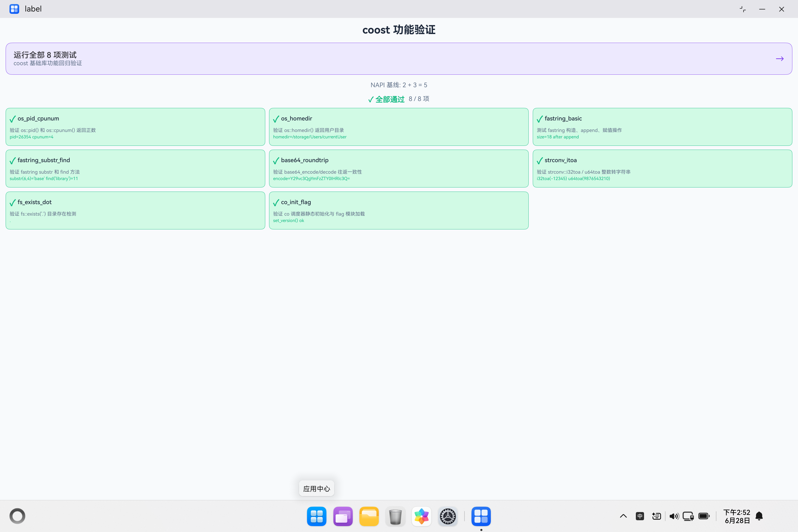
Task: Minimize the label window
Action: [762, 9]
